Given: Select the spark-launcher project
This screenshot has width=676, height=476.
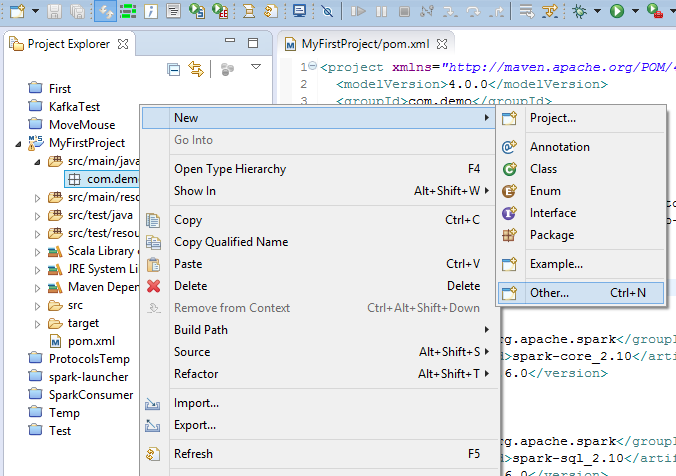Looking at the screenshot, I should tap(88, 377).
